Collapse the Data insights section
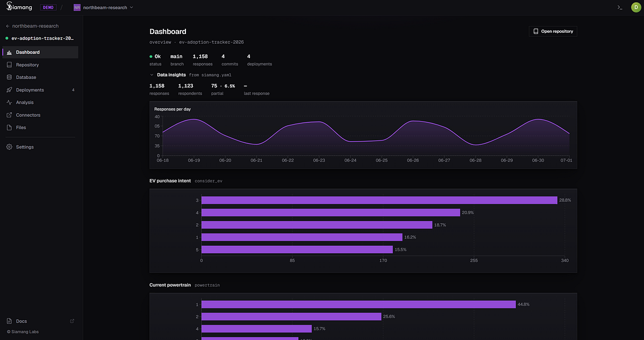Viewport: 644px width, 340px height. (152, 75)
